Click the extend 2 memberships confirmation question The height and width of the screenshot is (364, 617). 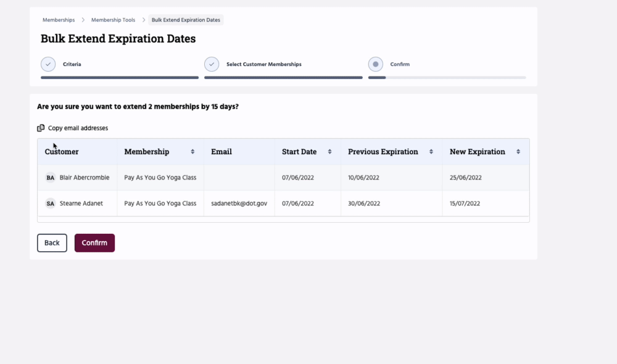[138, 107]
